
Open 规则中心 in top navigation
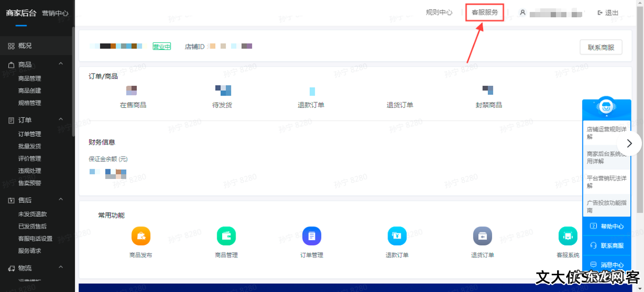[x=439, y=12]
